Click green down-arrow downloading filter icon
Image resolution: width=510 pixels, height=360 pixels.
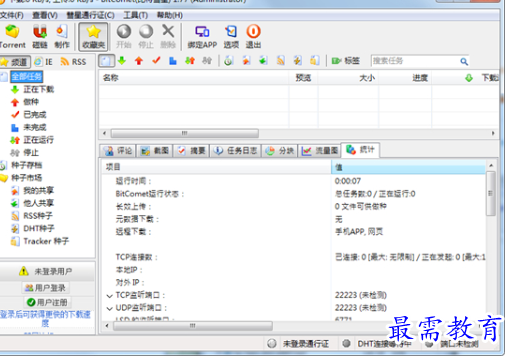click(122, 61)
